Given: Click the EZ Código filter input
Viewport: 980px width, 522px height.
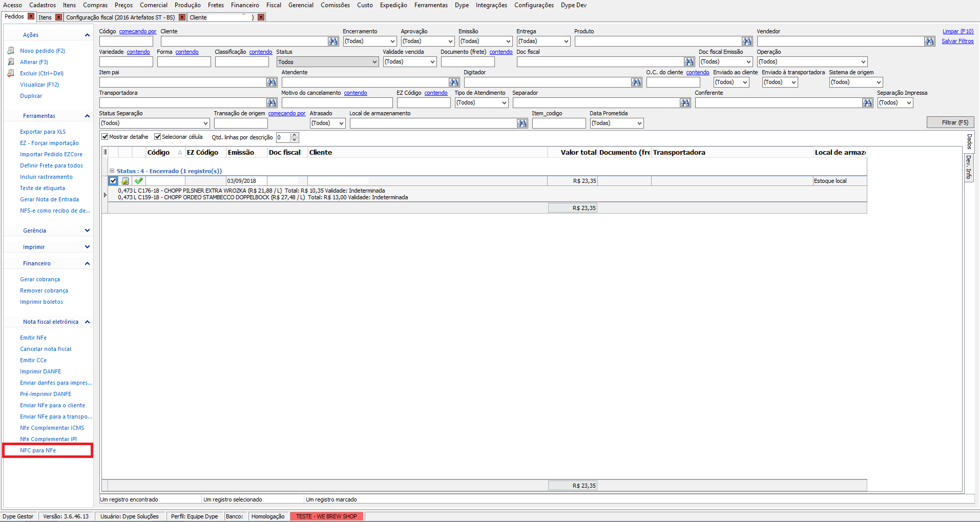Looking at the screenshot, I should click(x=424, y=102).
